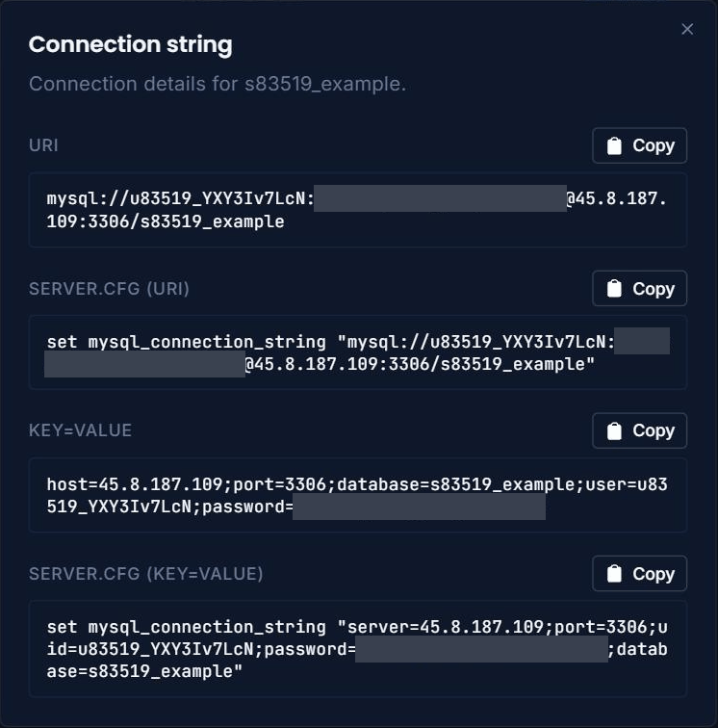Click the Connection string dialog title
The height and width of the screenshot is (728, 718).
[131, 44]
